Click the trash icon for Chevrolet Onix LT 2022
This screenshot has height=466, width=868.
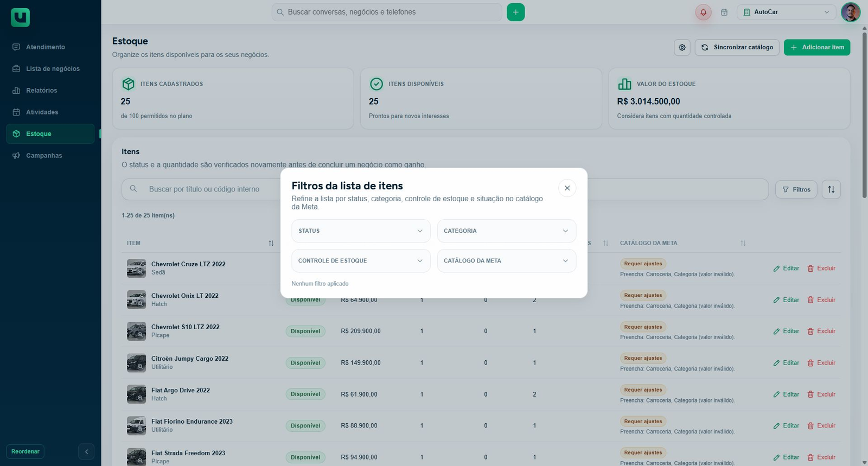810,300
